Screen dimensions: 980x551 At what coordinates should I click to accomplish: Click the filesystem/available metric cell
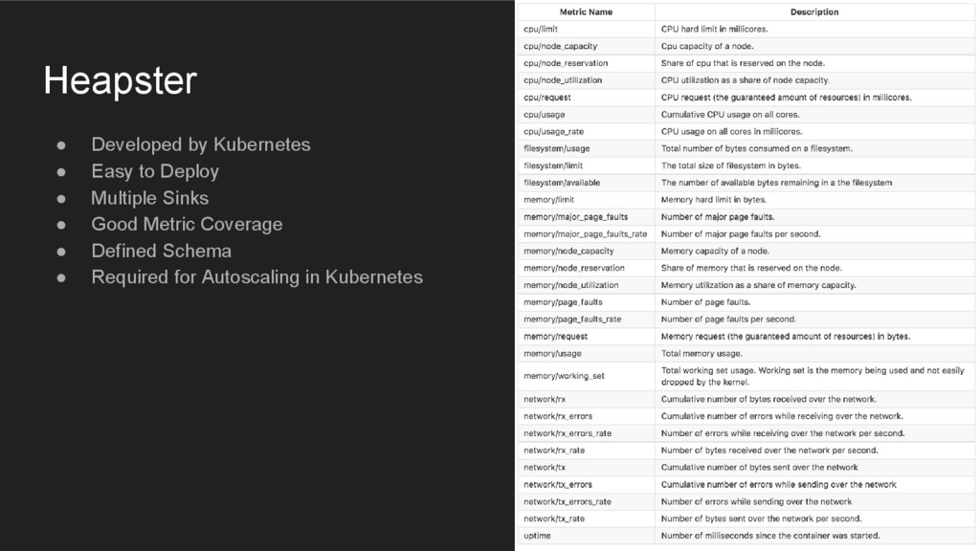tap(562, 183)
